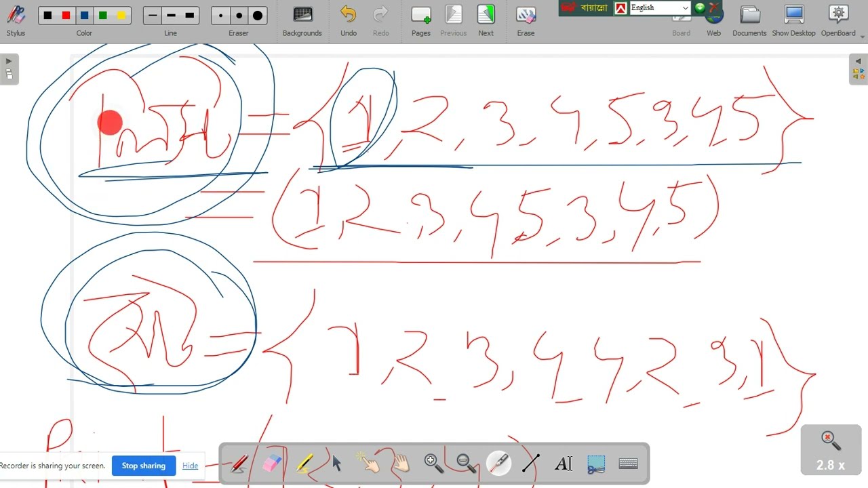Screen dimensions: 868x488
Task: Select the arrow Selector tool
Action: (x=336, y=464)
